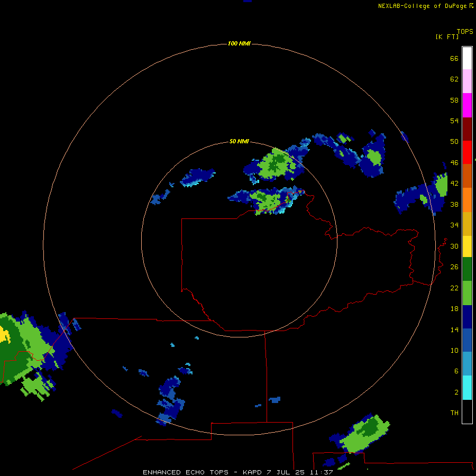
Task: Select the bright red 50 kft legend swatch
Action: [x=467, y=152]
